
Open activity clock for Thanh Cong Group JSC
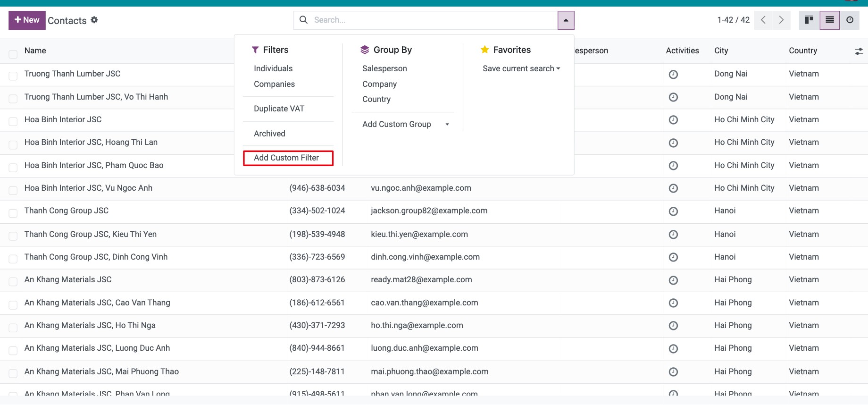pos(673,211)
